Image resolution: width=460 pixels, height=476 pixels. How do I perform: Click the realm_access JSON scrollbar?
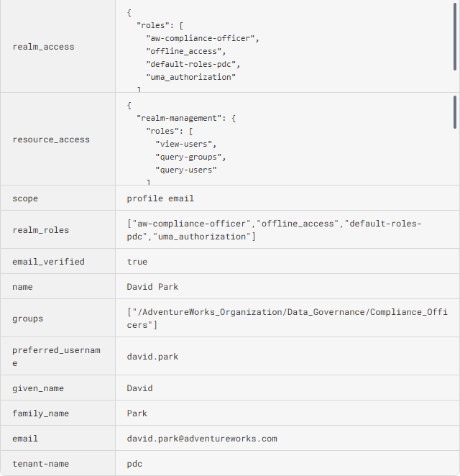[455, 37]
